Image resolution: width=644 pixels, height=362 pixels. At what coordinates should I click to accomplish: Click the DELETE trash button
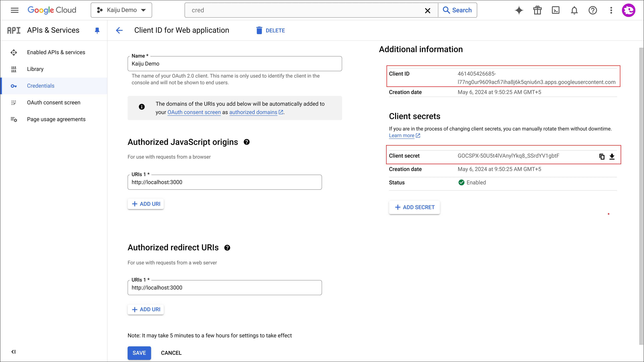[270, 30]
